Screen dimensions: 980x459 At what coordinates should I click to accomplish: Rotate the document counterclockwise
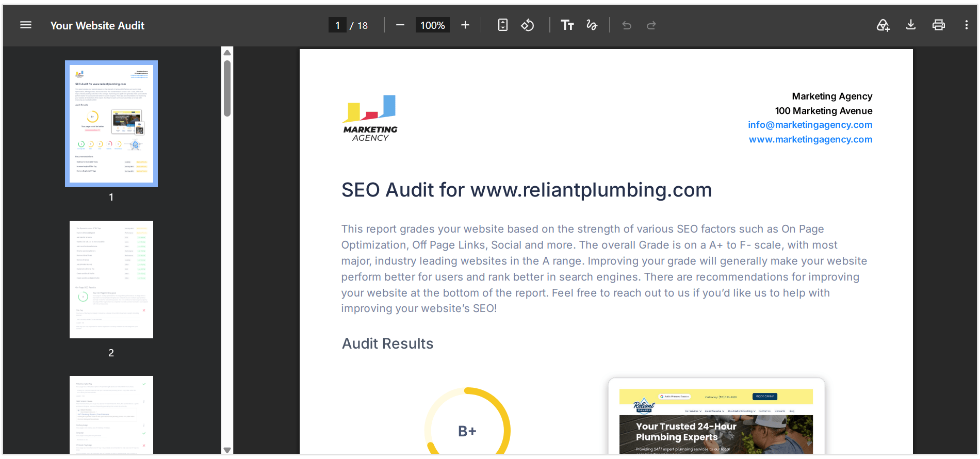[527, 25]
